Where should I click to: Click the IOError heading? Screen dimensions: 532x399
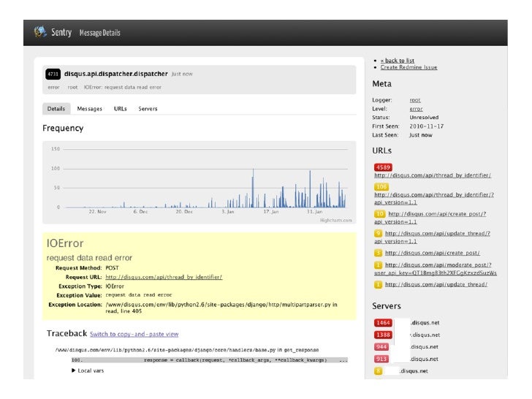click(x=65, y=243)
